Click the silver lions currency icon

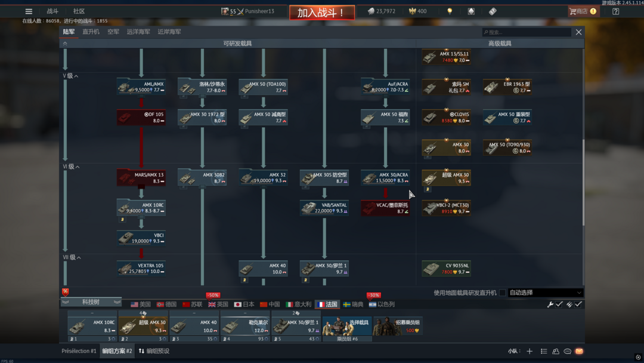tap(371, 11)
